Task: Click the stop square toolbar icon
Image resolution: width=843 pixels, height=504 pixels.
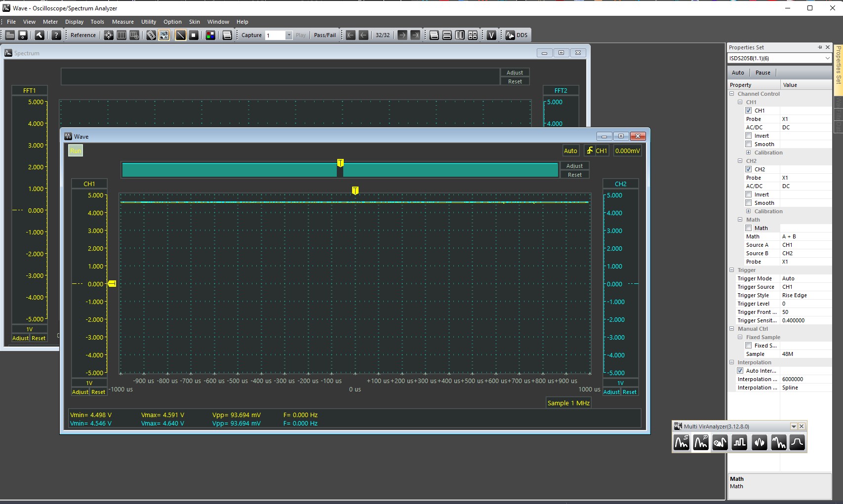Action: pos(194,35)
